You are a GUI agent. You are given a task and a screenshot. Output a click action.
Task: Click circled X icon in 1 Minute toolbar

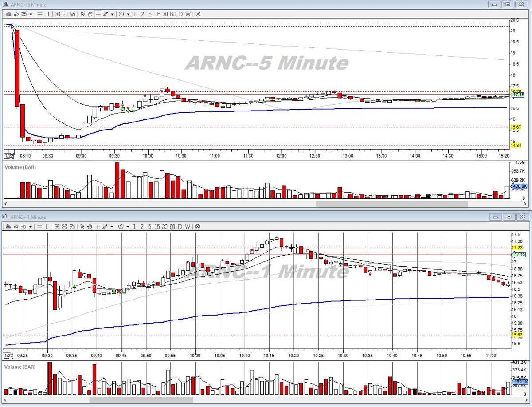pyautogui.click(x=198, y=226)
